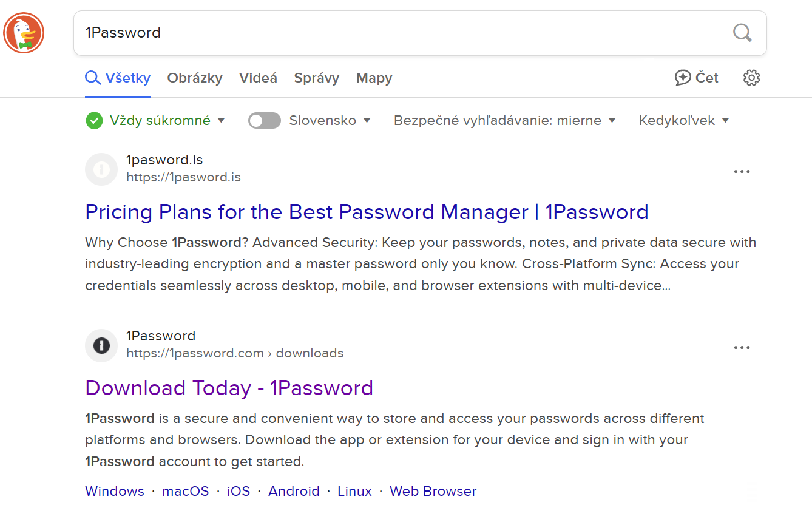Screen dimensions: 812x525
Task: Click into the search input field
Action: 401,33
